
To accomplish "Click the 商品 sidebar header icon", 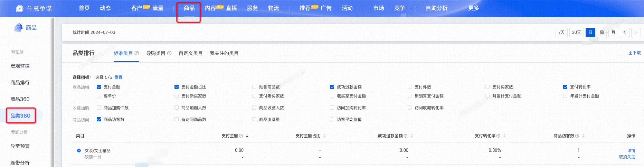I will pyautogui.click(x=18, y=28).
